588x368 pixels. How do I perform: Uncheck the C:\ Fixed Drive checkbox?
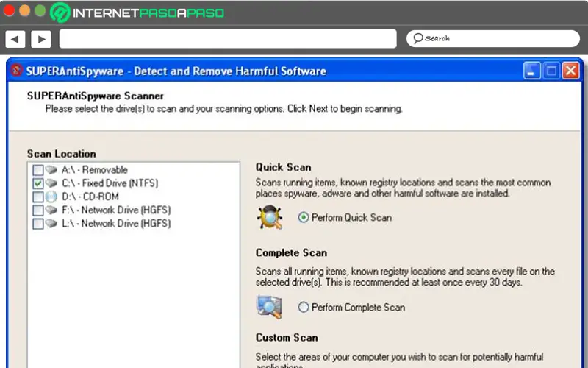[x=38, y=183]
